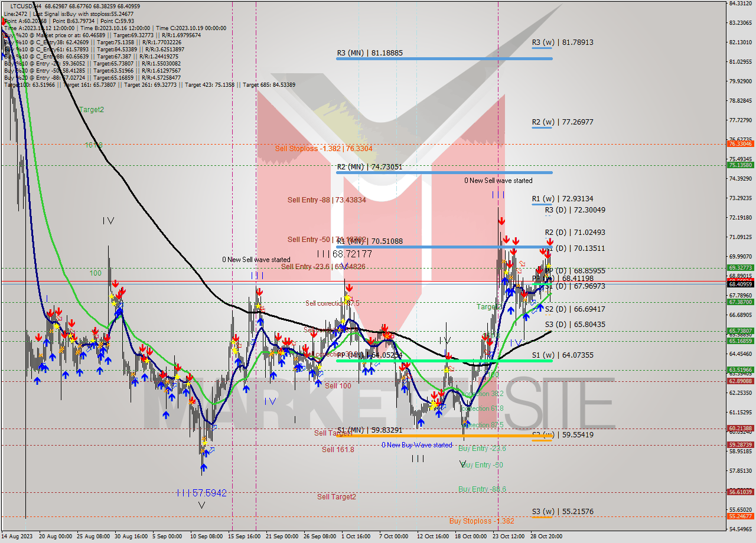The width and height of the screenshot is (756, 543).
Task: Click the S1 (w) 64.07355 label
Action: pyautogui.click(x=562, y=355)
